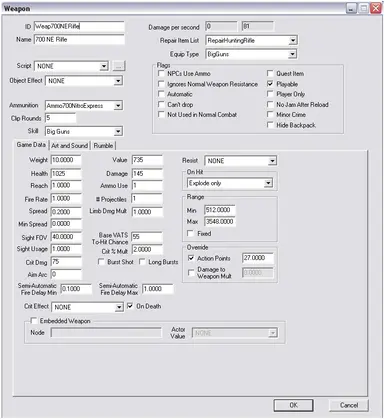Uncheck the Action Points override checkbox
This screenshot has height=420, width=385.
[x=191, y=258]
